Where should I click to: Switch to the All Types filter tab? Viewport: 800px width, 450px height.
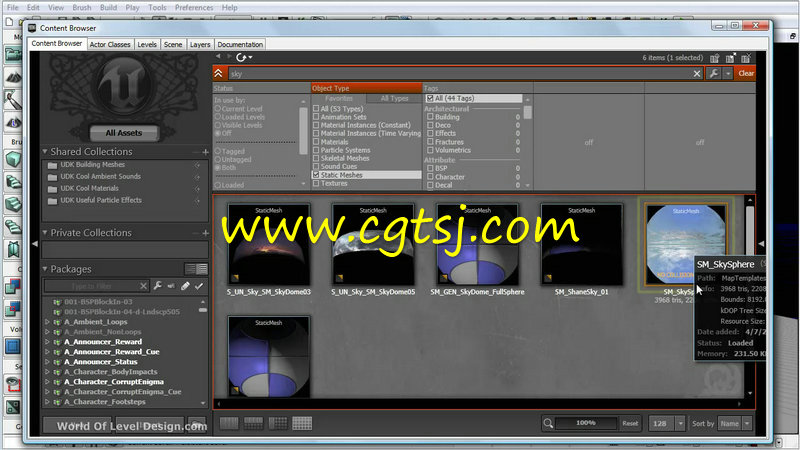(x=394, y=98)
